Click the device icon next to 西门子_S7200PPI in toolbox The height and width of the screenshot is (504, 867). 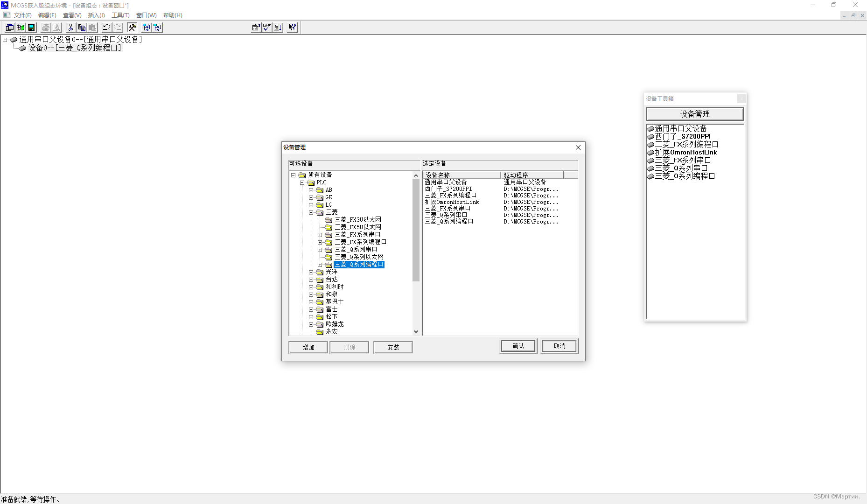click(650, 137)
